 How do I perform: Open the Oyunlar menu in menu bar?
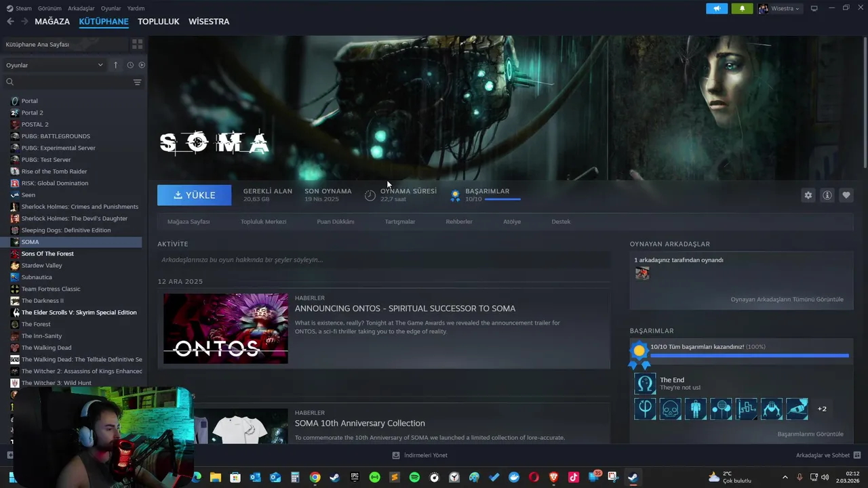click(111, 8)
